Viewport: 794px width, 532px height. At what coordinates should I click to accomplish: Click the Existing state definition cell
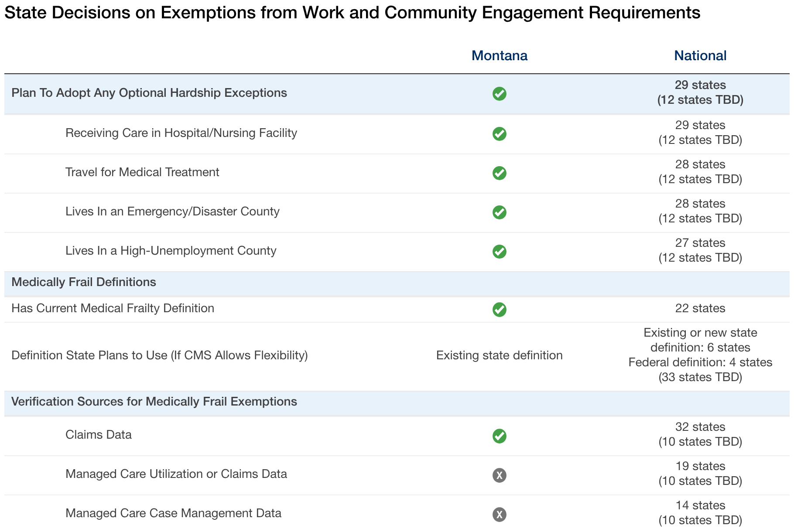click(500, 355)
